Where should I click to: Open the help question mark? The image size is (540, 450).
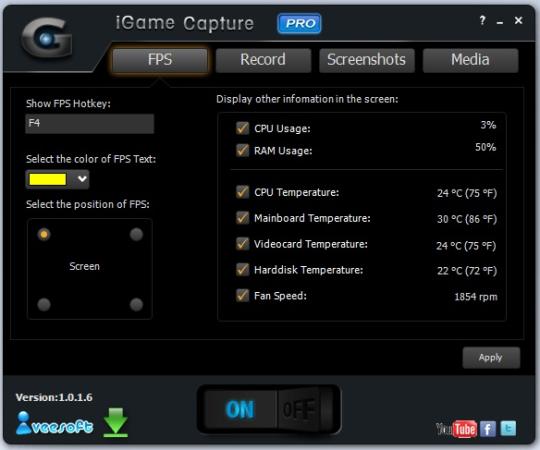pyautogui.click(x=482, y=21)
